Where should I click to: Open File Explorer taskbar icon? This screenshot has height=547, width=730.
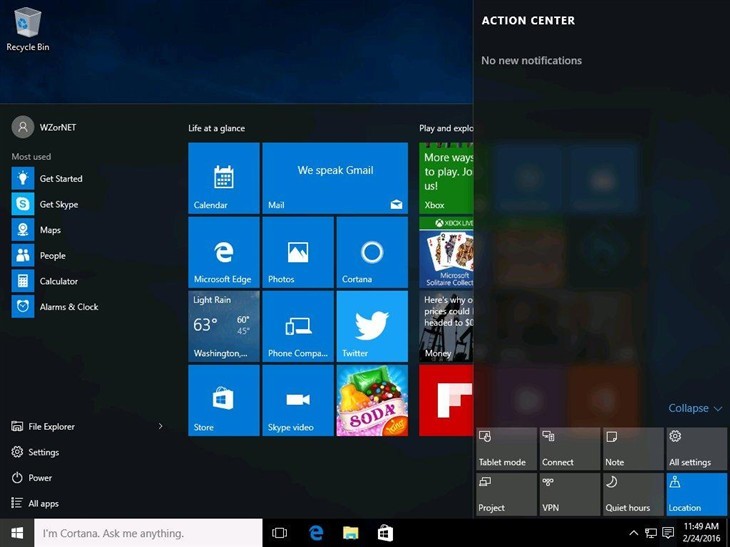coord(351,533)
